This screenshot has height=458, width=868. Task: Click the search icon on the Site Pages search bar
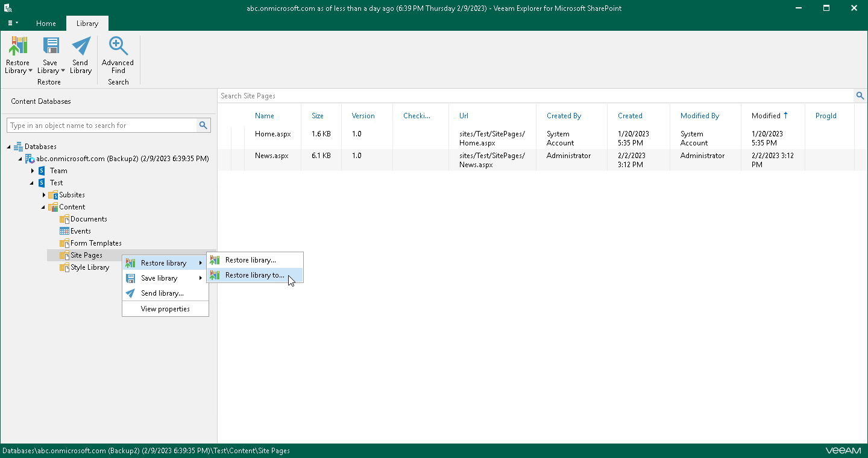(860, 95)
